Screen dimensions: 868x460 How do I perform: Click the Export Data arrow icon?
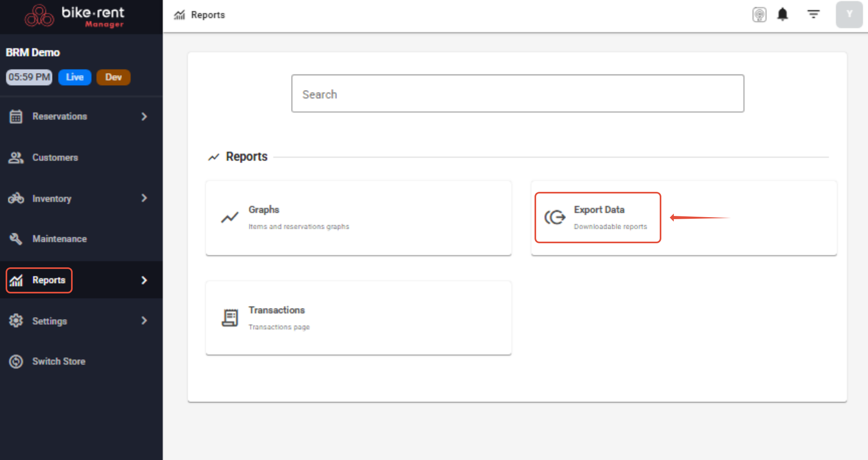coord(555,218)
